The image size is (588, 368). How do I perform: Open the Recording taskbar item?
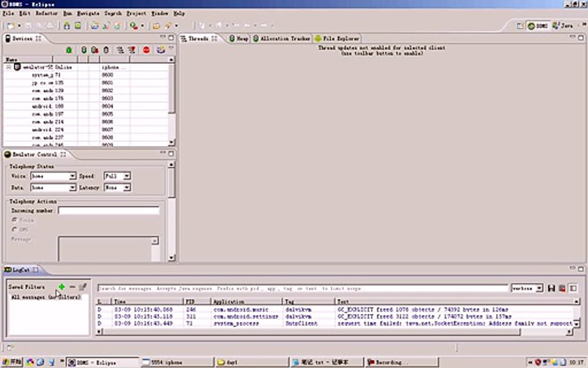click(x=402, y=362)
